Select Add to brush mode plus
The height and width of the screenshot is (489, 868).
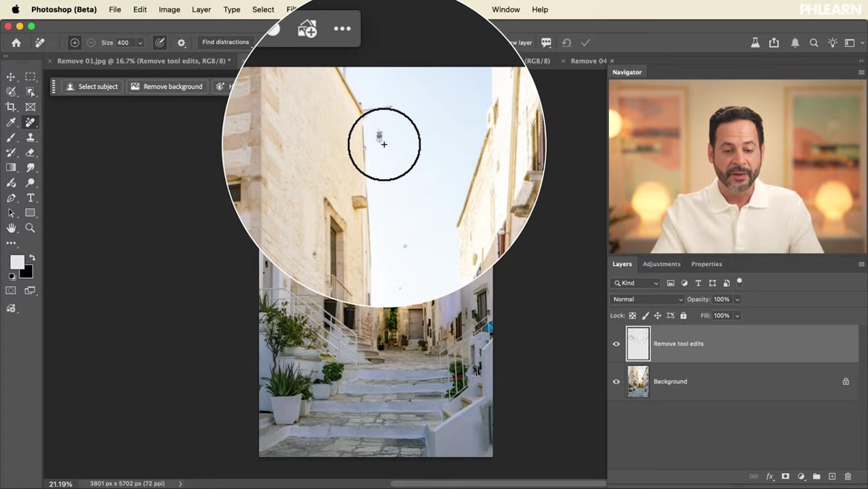(75, 43)
